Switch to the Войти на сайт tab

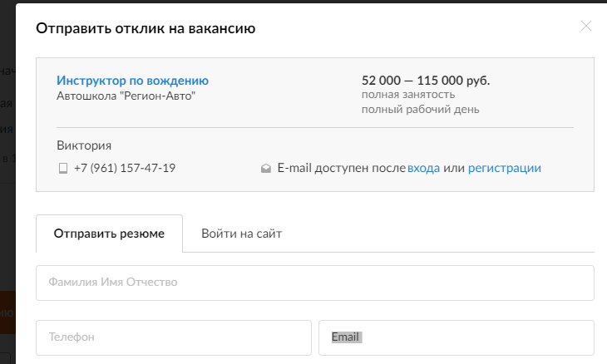point(241,234)
